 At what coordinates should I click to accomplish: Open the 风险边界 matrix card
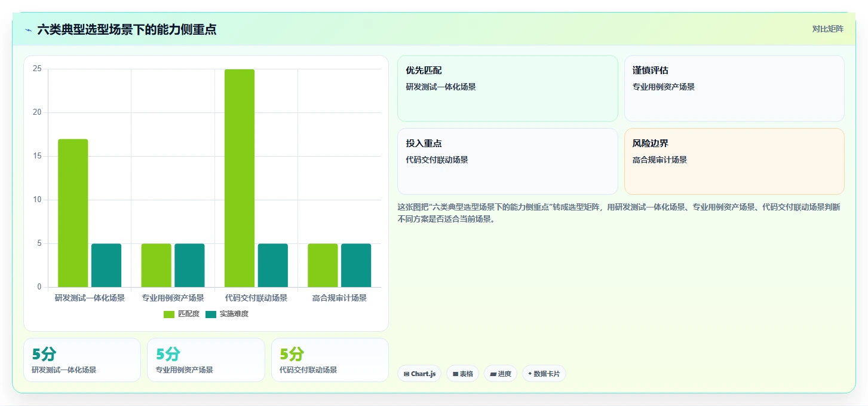pyautogui.click(x=734, y=161)
